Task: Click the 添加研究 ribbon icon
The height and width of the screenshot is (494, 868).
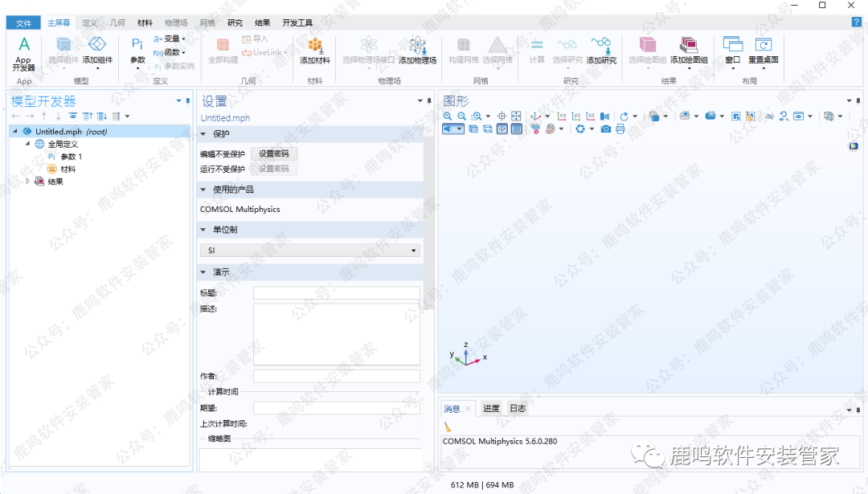Action: coord(600,50)
